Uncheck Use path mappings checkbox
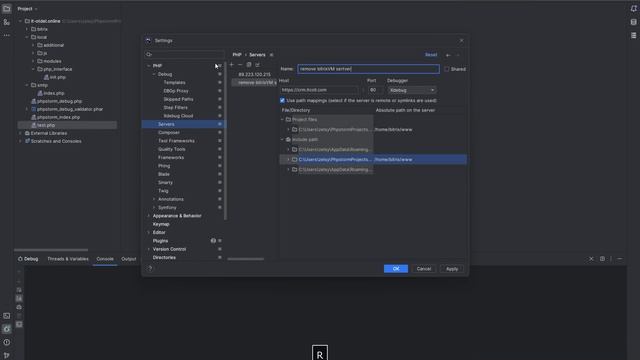 point(282,100)
